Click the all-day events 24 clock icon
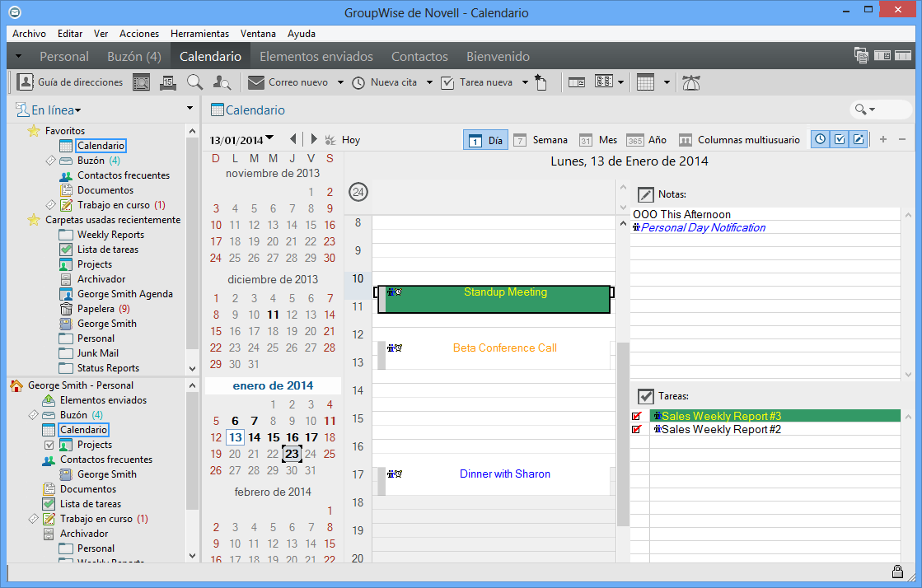The width and height of the screenshot is (922, 588). pos(358,192)
